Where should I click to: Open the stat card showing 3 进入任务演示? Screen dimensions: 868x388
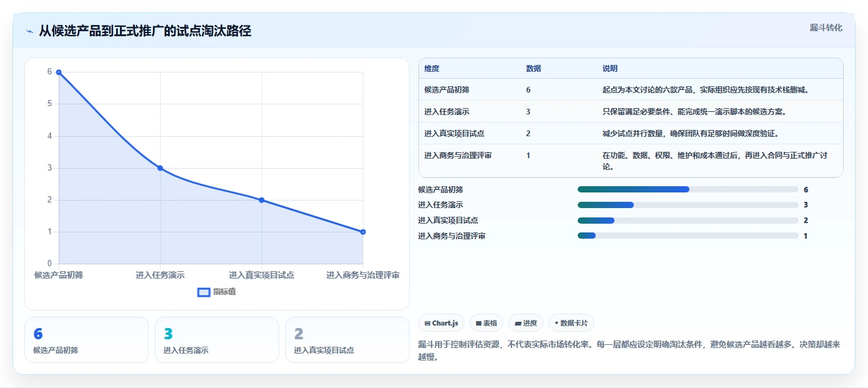tap(217, 340)
